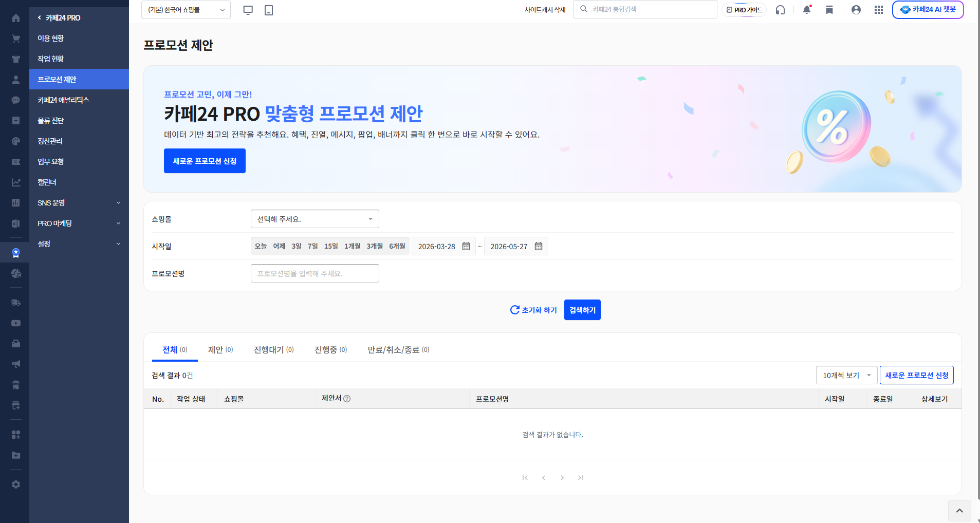Screen dimensions: 980x523
Task: Open the speech bubble sidebar icon
Action: point(16,100)
